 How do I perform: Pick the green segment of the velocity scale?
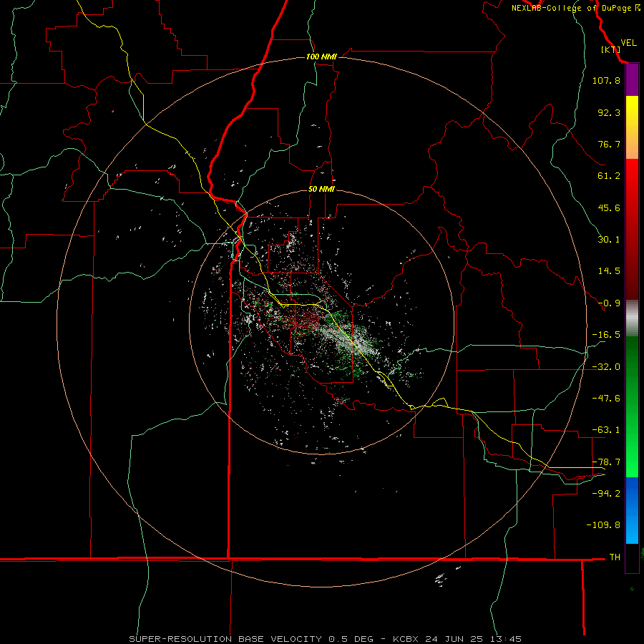[x=632, y=406]
